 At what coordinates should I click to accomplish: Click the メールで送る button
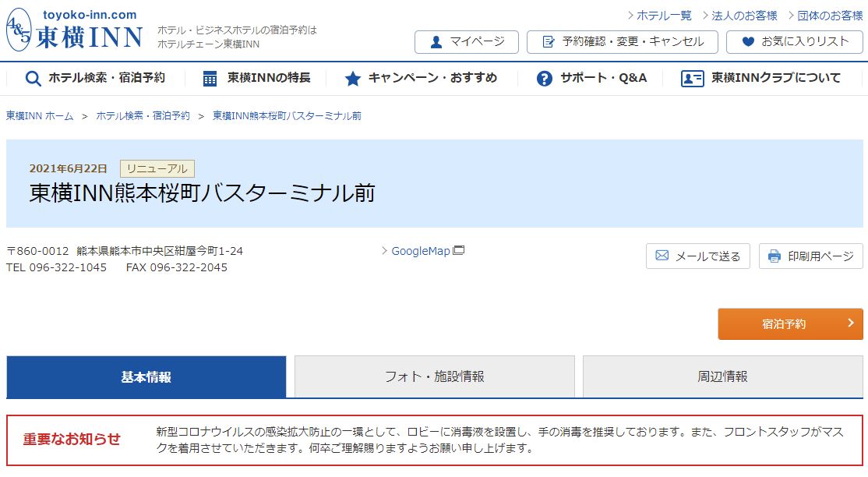pos(698,256)
